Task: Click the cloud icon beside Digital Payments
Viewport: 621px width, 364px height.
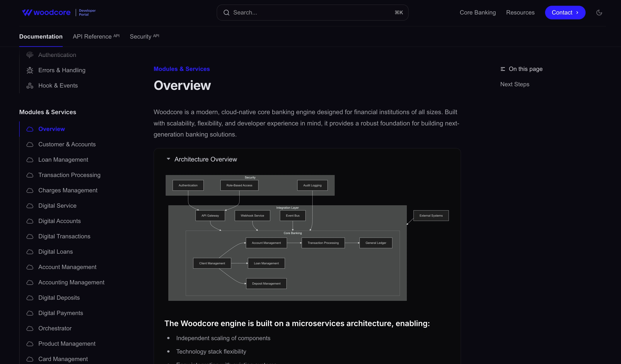Action: [30, 313]
